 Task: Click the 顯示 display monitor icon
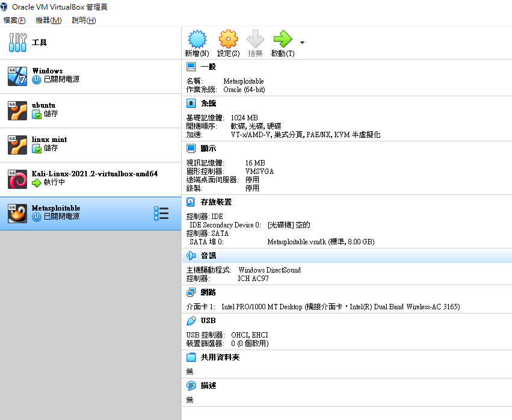click(191, 148)
